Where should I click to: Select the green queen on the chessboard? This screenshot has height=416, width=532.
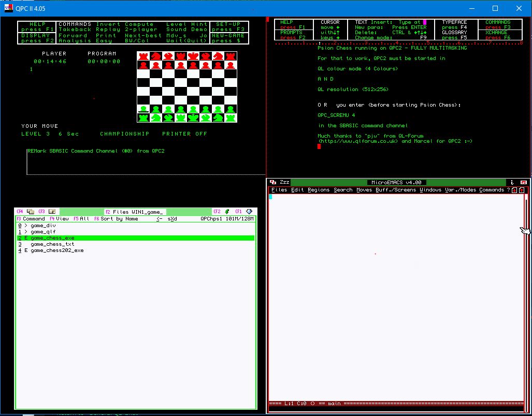pos(180,117)
